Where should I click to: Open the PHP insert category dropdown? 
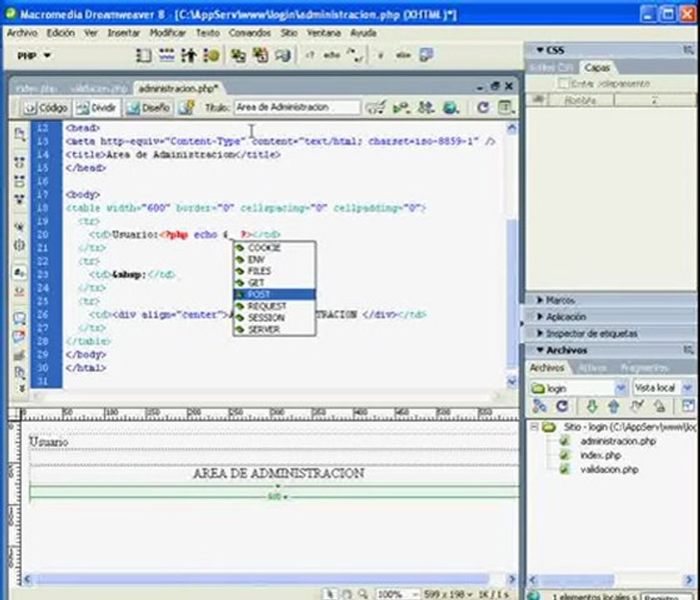tap(34, 56)
